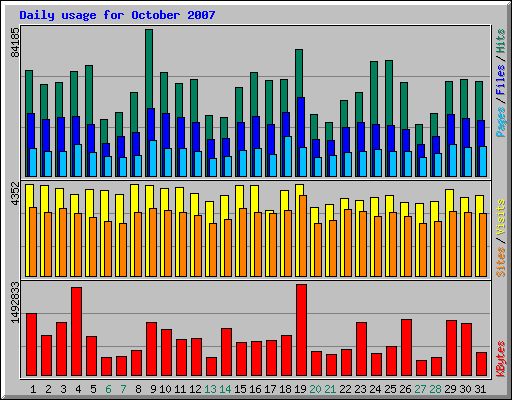Click day label 1 on the x-axis
This screenshot has height=400, width=512.
33,389
